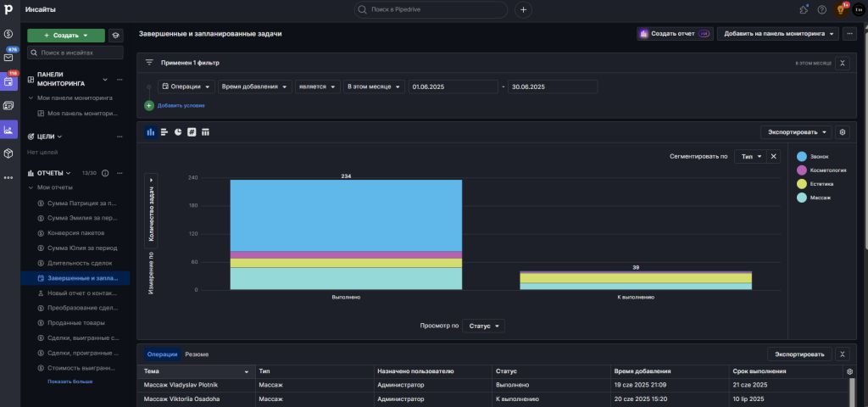Switch to the scorecard number chart icon
This screenshot has height=407, width=868.
tap(192, 131)
